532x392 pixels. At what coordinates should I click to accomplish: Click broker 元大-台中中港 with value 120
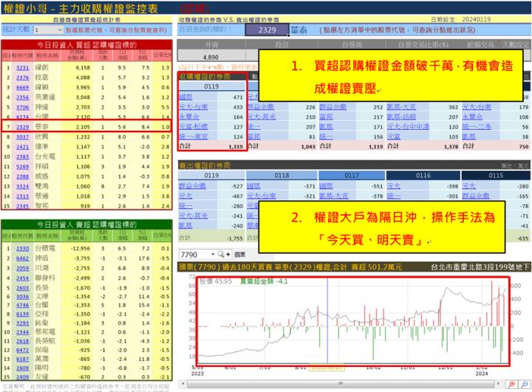pyautogui.click(x=408, y=126)
